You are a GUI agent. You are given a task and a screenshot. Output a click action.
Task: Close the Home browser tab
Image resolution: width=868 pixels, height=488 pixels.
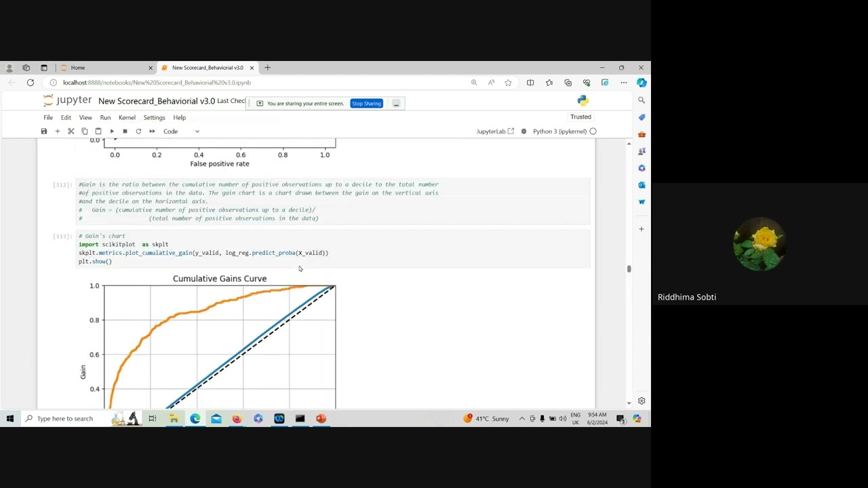click(x=151, y=68)
